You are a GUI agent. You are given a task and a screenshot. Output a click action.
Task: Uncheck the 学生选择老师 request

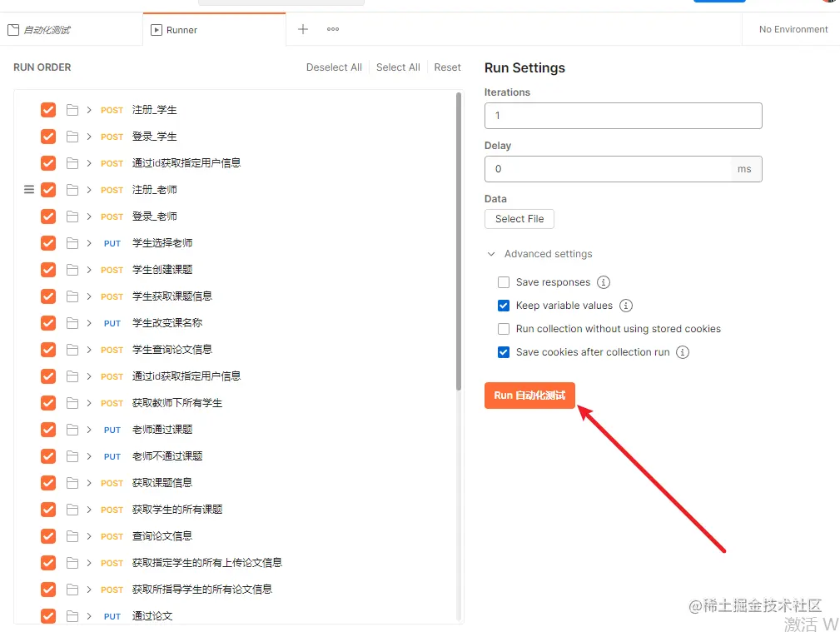pyautogui.click(x=48, y=243)
